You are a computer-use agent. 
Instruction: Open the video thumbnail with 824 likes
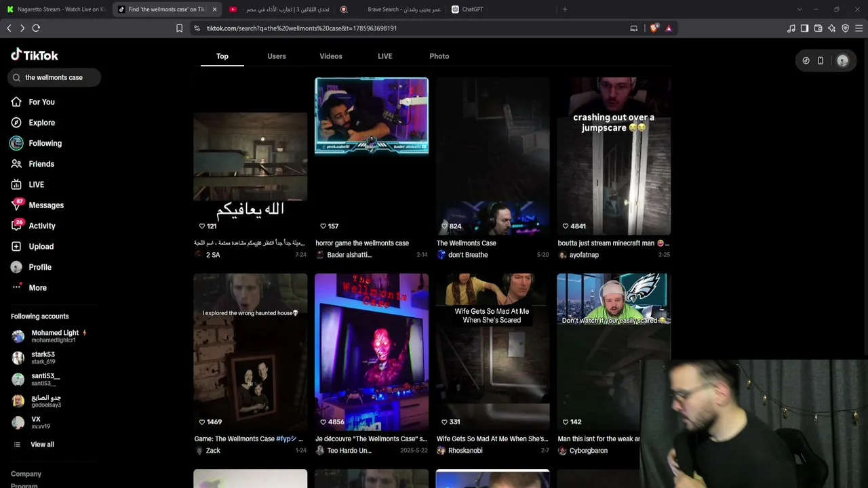point(493,157)
